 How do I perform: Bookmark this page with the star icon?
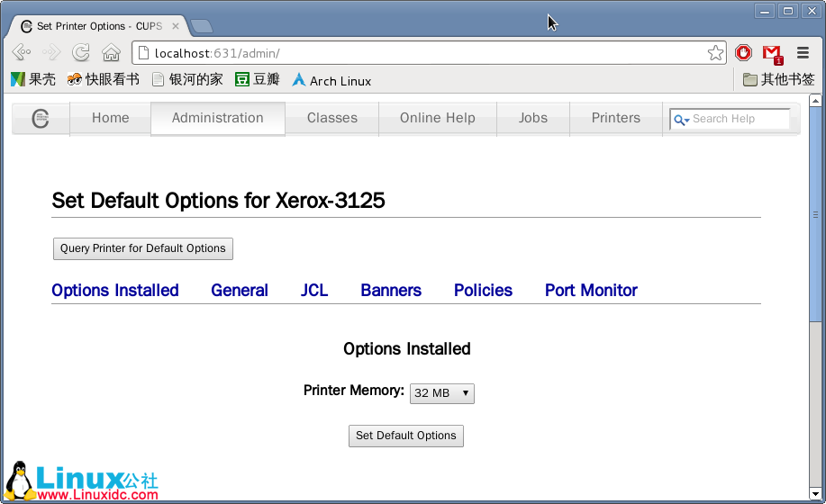point(715,53)
